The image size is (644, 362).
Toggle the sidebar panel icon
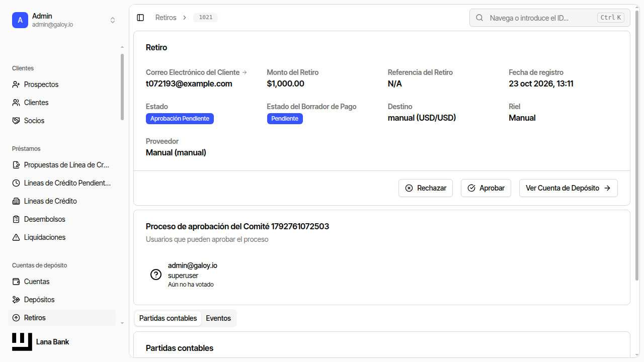(140, 18)
